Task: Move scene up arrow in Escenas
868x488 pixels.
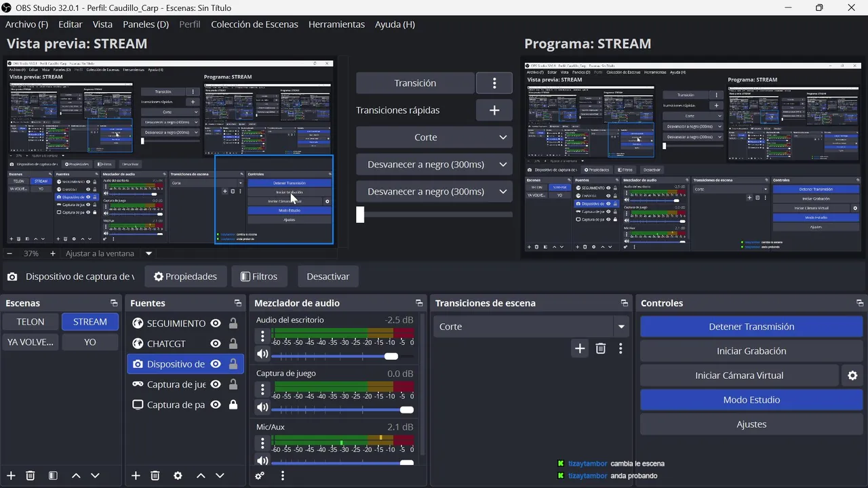Action: coord(76,476)
